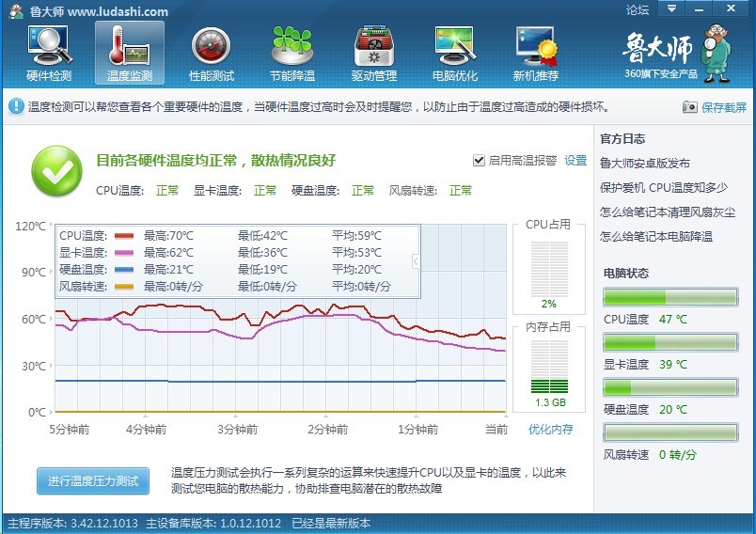Viewport: 756px width, 534px height.
Task: Click the 硬盘温度 20℃ progress bar
Action: 670,387
